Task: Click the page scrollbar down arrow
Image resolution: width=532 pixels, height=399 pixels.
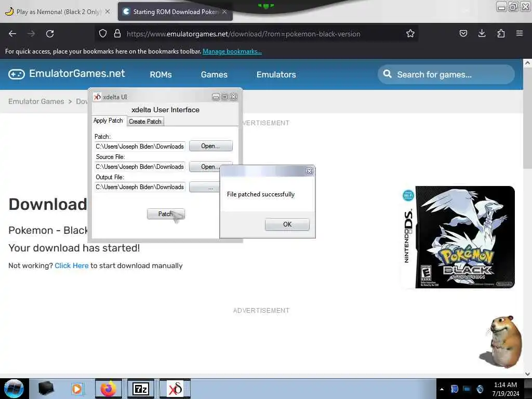Action: click(x=527, y=374)
